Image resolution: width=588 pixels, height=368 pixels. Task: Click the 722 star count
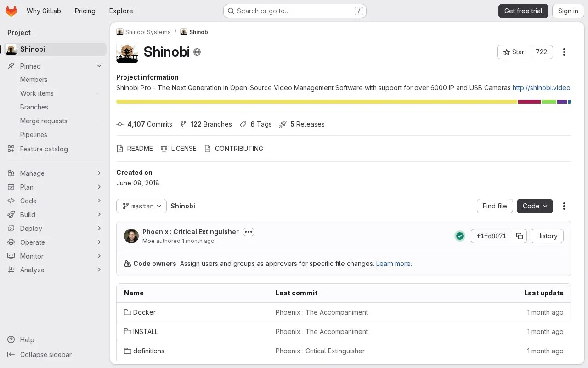pos(542,52)
